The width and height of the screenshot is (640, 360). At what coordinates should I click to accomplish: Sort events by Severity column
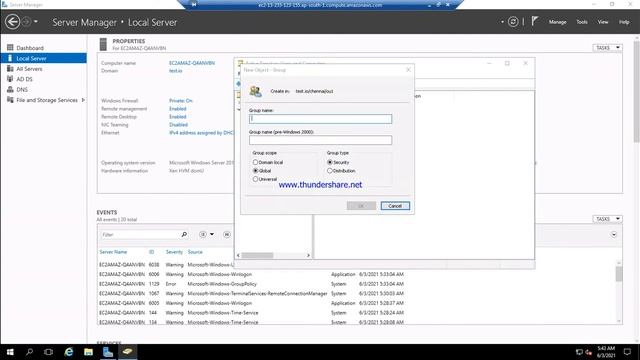[174, 252]
